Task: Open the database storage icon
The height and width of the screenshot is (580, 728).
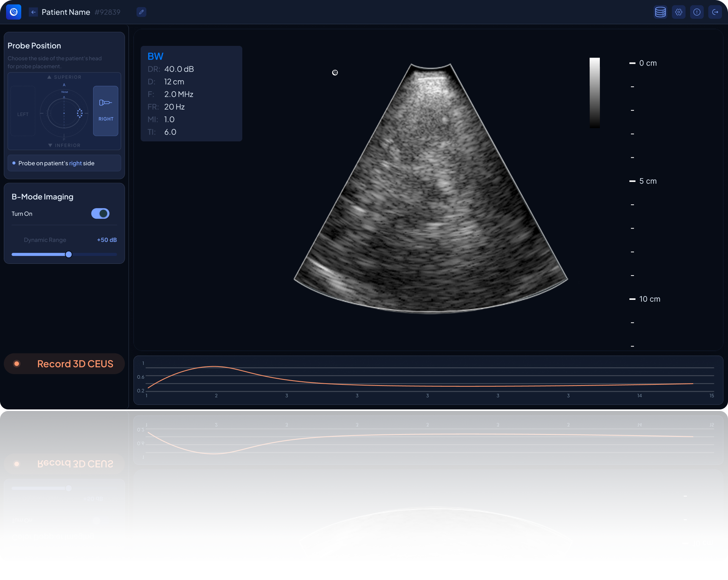Action: 660,12
